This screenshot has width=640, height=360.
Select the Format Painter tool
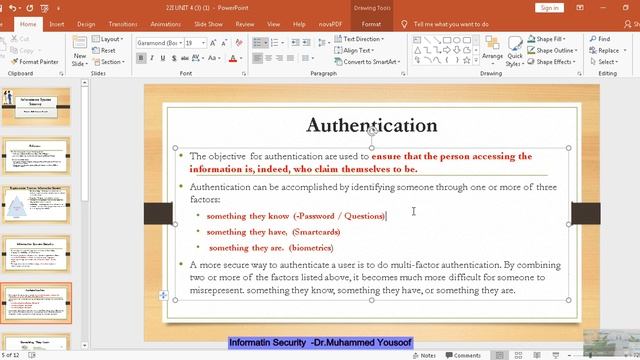pyautogui.click(x=35, y=62)
